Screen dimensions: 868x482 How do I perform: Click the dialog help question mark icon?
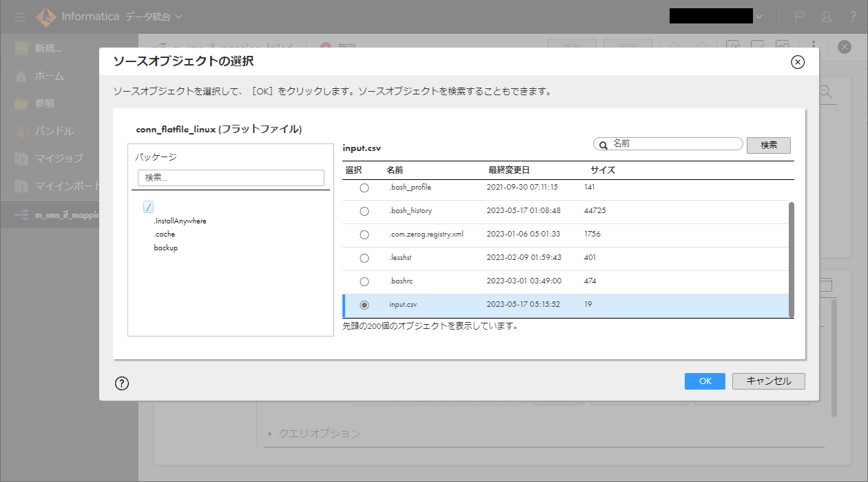pos(122,383)
